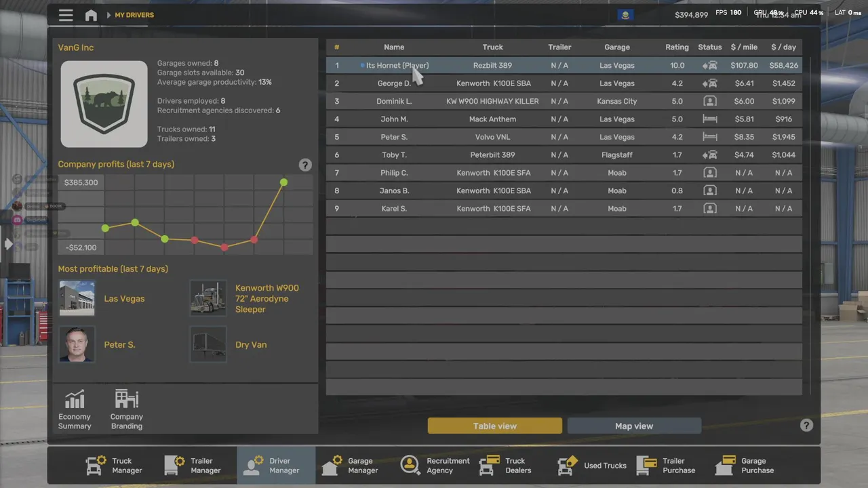Click the Dry Van label

[x=251, y=344]
